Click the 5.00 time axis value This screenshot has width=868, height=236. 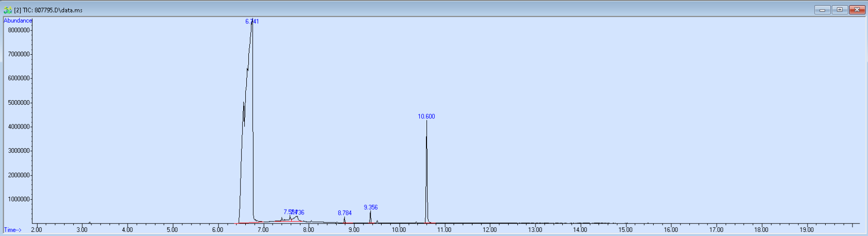click(x=172, y=230)
